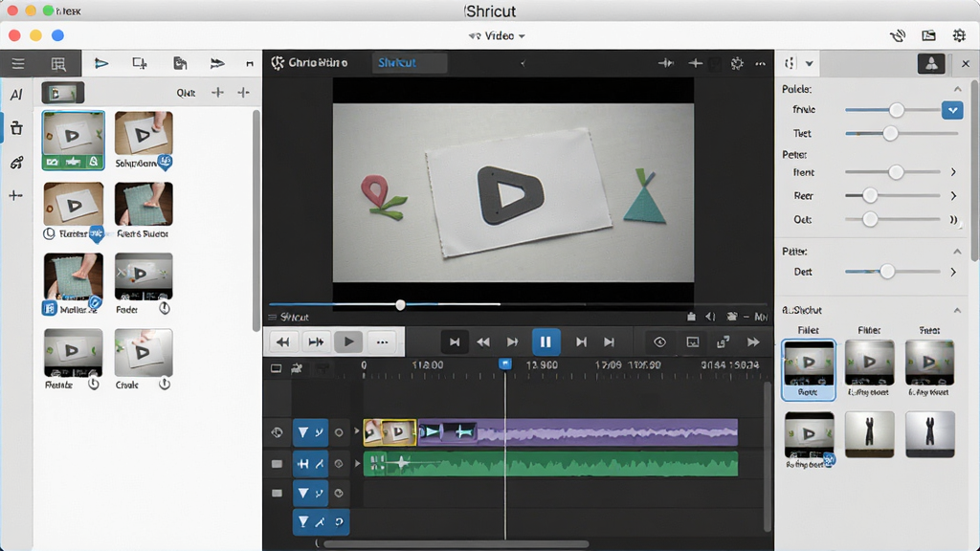Click the AI tool in the left sidebar
This screenshot has height=551, width=980.
(16, 95)
